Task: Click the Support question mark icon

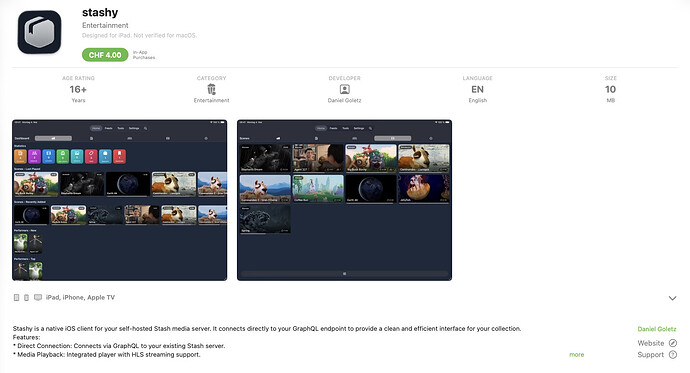Action: pos(673,355)
